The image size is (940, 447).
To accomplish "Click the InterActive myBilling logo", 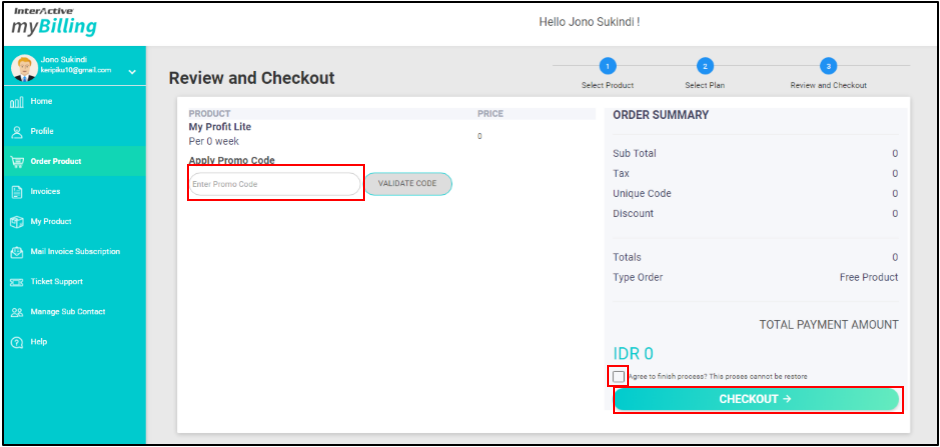I will click(54, 23).
